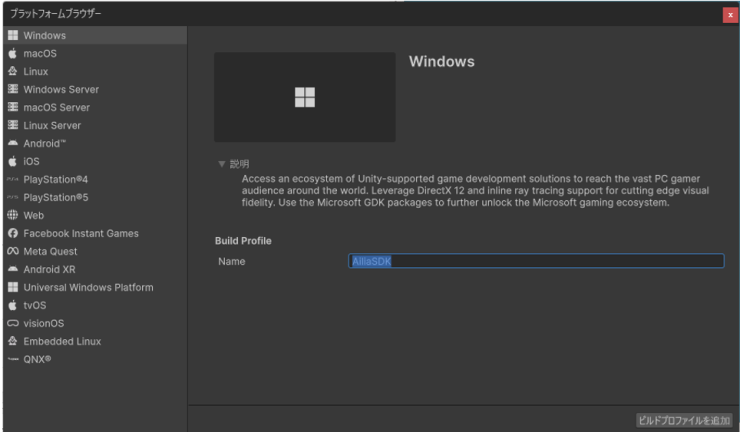Click the Linux penguin icon
Viewport: 740px width, 432px height.
tap(12, 72)
